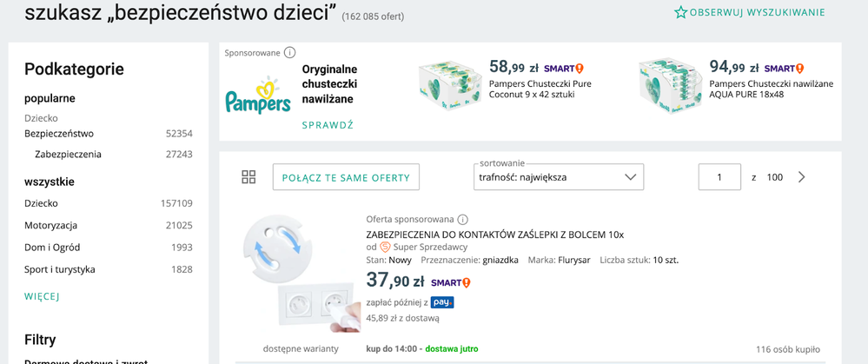Click the info icon next to Sponsorowane
The width and height of the screenshot is (868, 364).
click(290, 52)
